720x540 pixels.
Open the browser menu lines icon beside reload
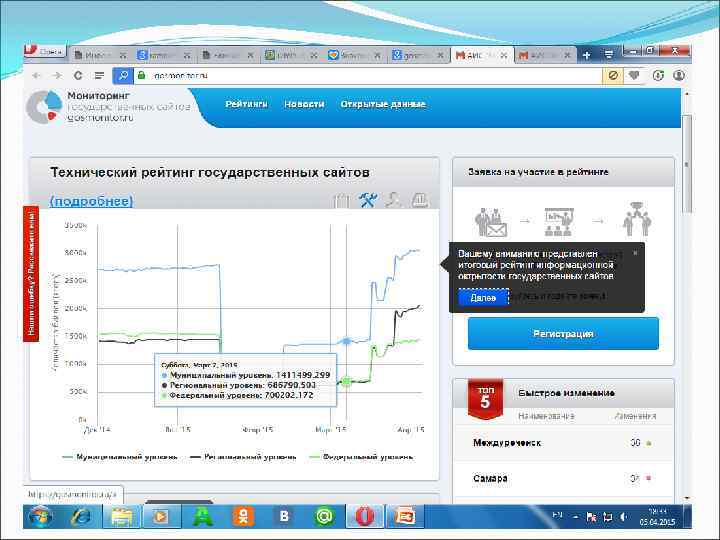click(99, 75)
